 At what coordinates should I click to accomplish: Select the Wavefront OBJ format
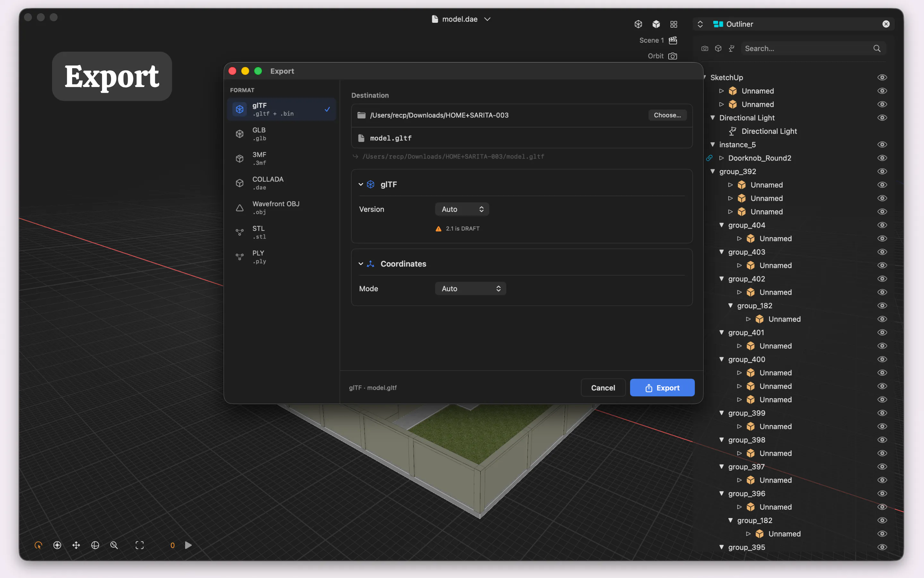(281, 207)
